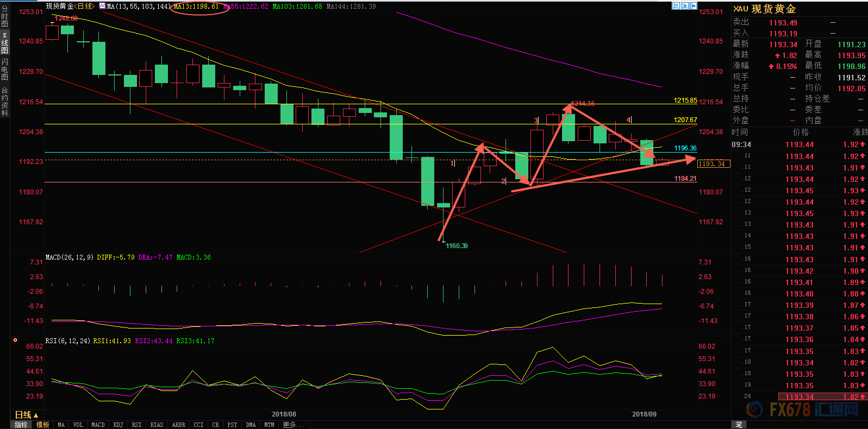Choose the MTM indicator tab
Viewport: 868px width, 429px height.
click(x=269, y=425)
